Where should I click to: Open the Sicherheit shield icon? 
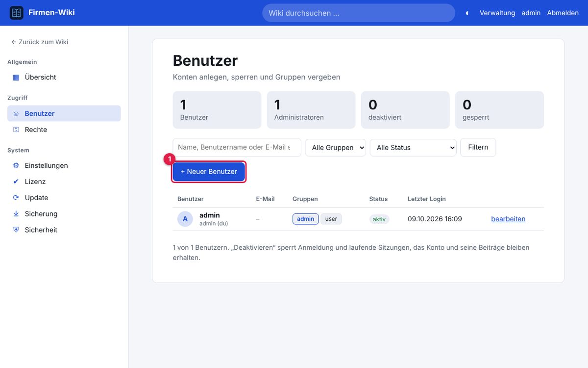[x=16, y=230]
